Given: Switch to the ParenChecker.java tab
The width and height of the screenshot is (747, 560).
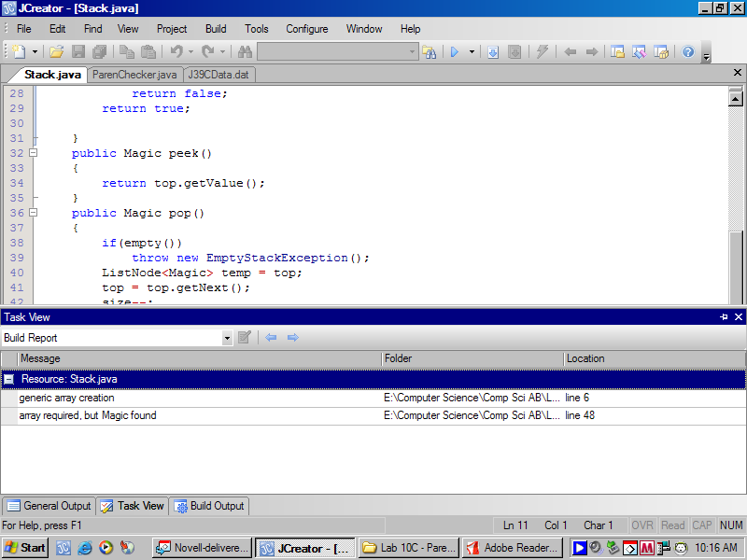Looking at the screenshot, I should (134, 75).
